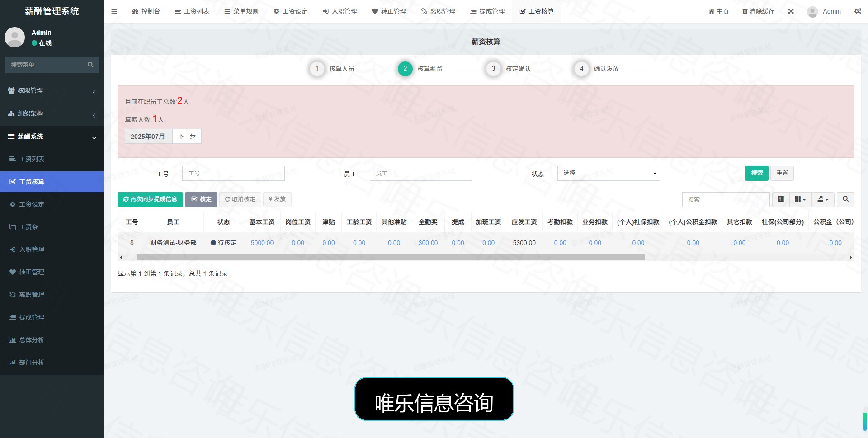868x438 pixels.
Task: Open 工资条 in the sidebar
Action: (x=52, y=227)
